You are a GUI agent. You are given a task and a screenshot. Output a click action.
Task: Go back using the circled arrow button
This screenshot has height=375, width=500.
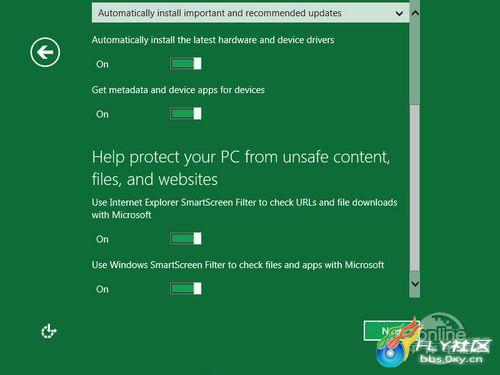click(x=45, y=52)
